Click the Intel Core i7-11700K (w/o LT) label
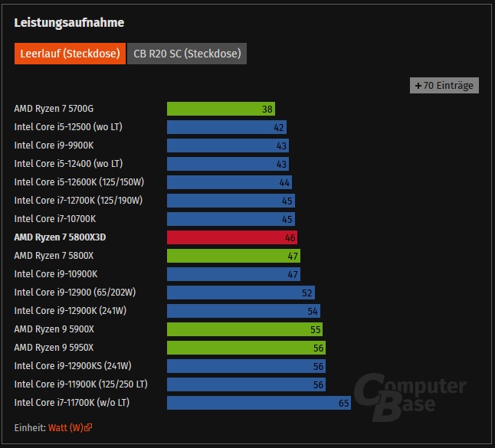495x448 pixels. (72, 403)
